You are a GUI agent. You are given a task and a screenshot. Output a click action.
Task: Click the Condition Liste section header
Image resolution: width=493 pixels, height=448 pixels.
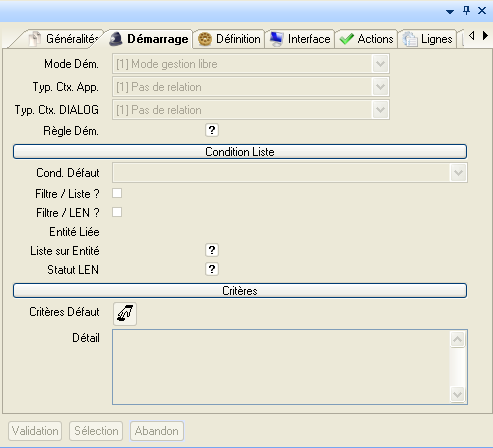240,152
